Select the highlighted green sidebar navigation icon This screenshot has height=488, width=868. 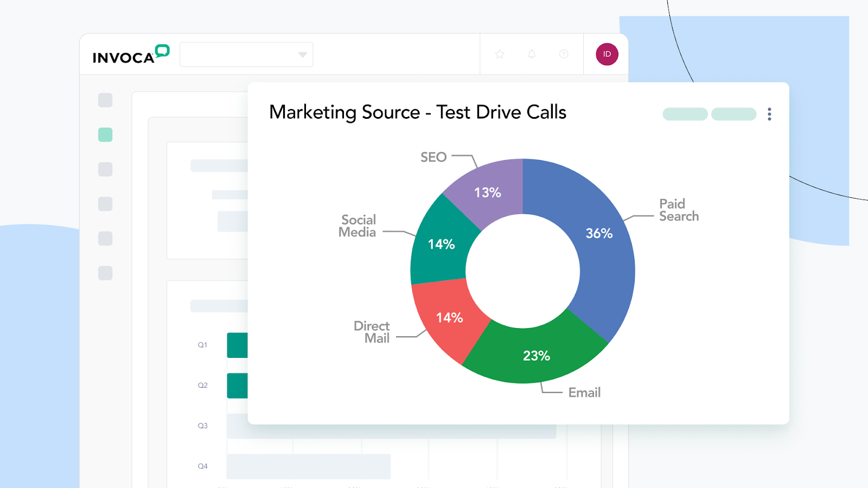point(105,134)
